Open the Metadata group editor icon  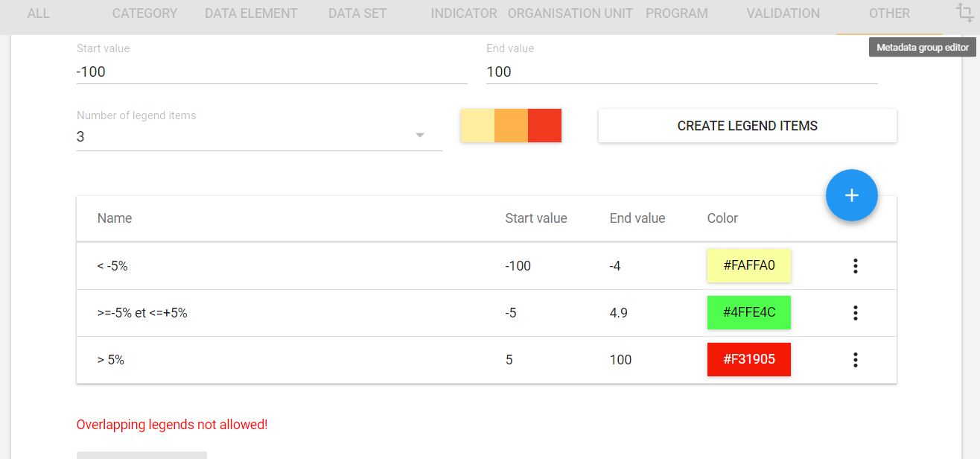click(964, 13)
